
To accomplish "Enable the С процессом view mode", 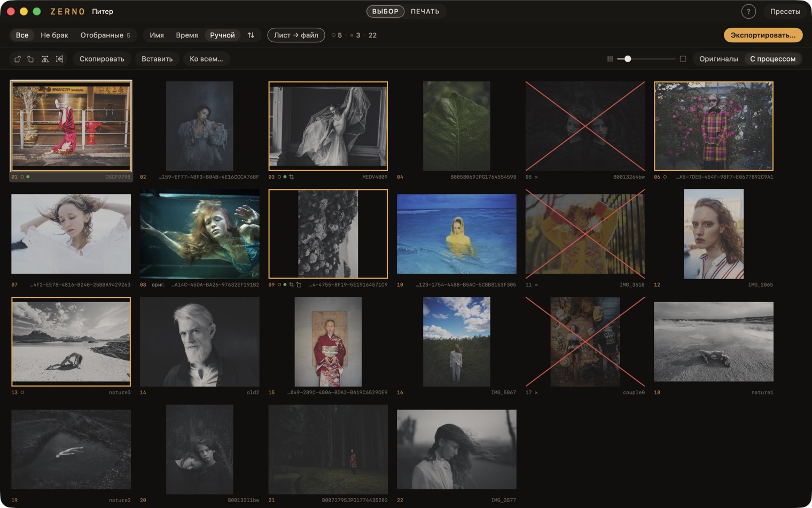I will pos(772,59).
